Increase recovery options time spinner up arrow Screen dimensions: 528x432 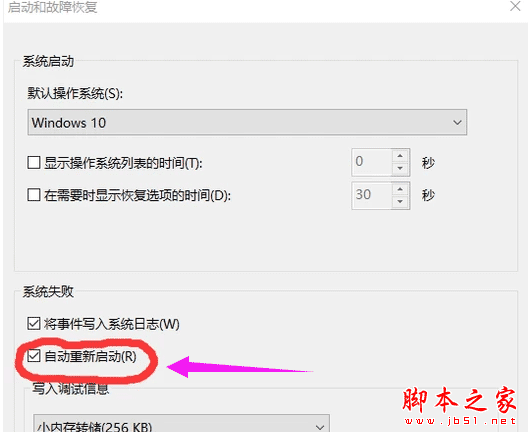pos(400,189)
